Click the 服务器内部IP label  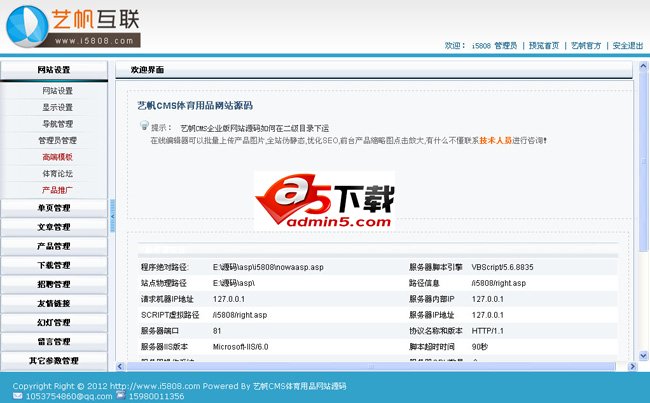432,299
